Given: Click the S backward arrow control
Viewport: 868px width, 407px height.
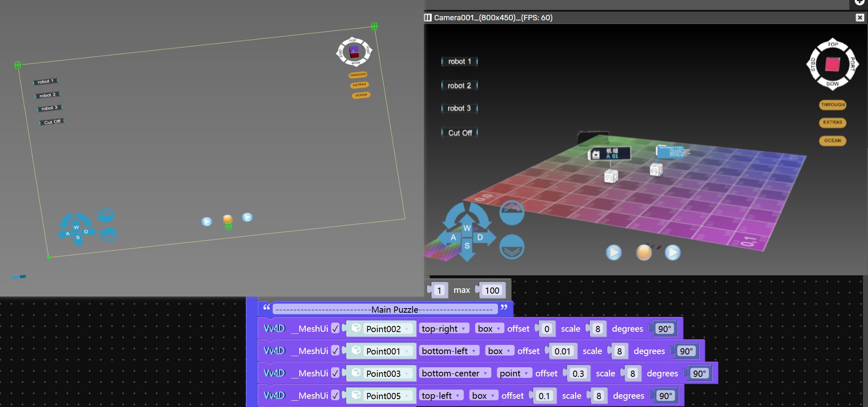Looking at the screenshot, I should click(467, 247).
